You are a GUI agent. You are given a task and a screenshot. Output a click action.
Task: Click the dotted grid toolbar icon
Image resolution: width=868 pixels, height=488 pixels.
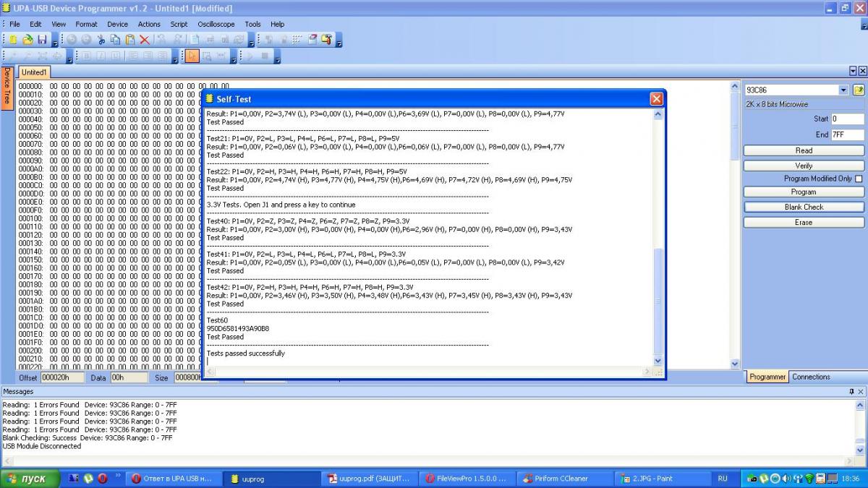[x=297, y=40]
